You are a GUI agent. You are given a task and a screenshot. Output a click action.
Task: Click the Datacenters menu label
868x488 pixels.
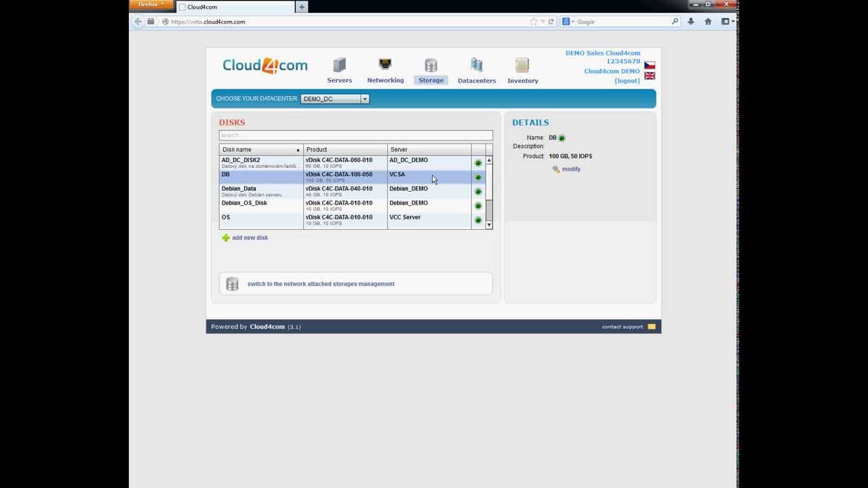pyautogui.click(x=477, y=81)
